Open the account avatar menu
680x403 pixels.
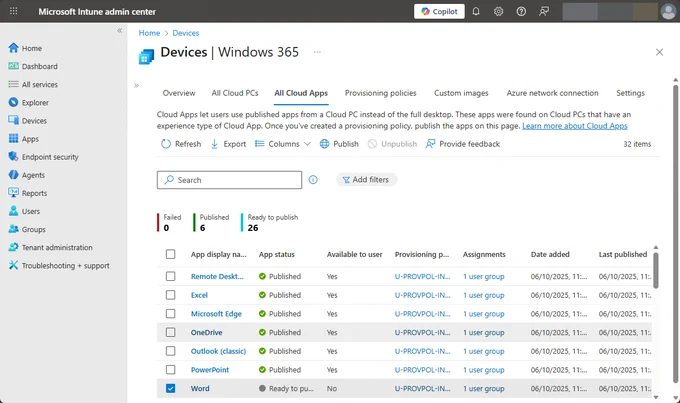(x=668, y=11)
